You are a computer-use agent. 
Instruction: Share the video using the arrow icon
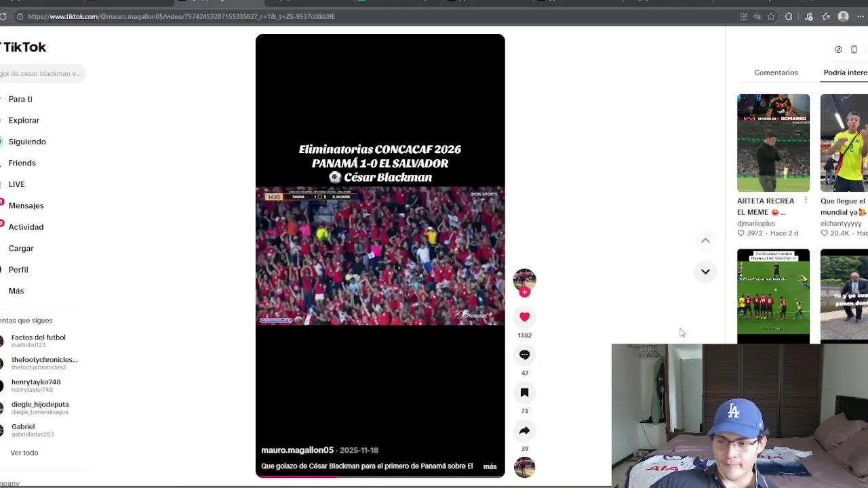[524, 430]
